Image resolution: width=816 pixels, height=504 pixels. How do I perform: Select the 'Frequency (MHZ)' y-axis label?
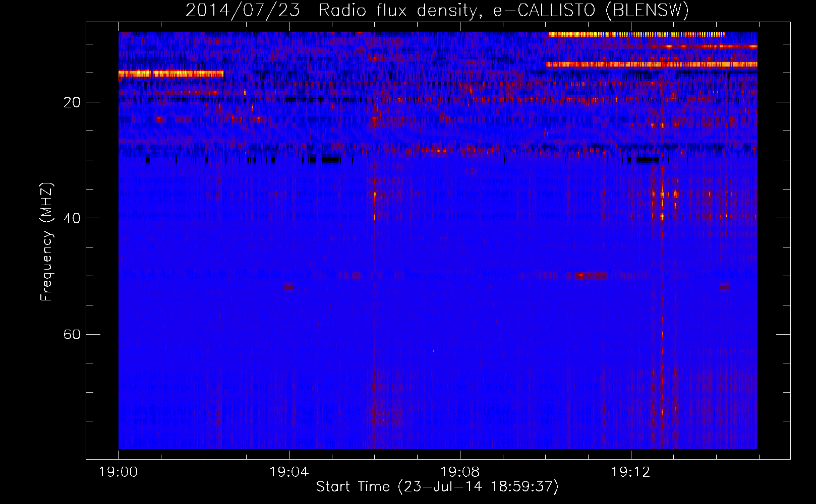[46, 242]
